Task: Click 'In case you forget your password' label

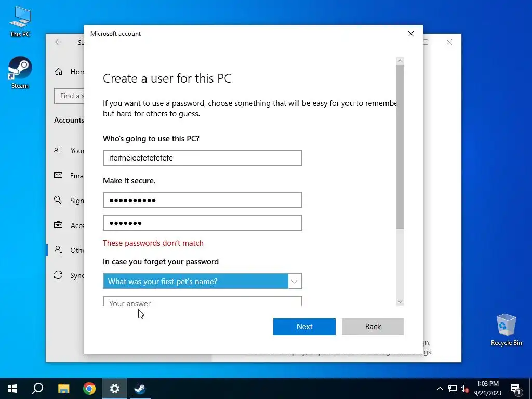Action: [161, 262]
